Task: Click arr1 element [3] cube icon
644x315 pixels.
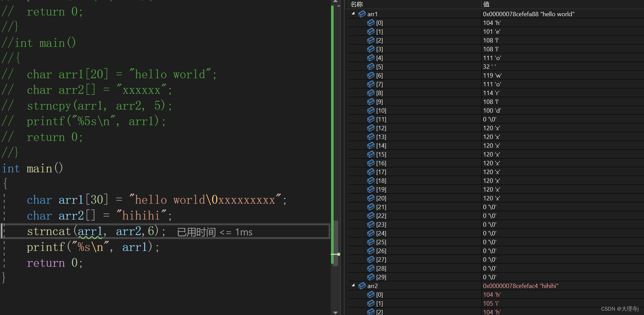Action: point(371,49)
